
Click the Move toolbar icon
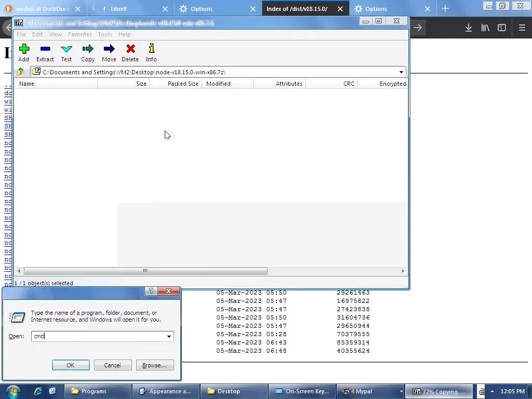[x=109, y=53]
